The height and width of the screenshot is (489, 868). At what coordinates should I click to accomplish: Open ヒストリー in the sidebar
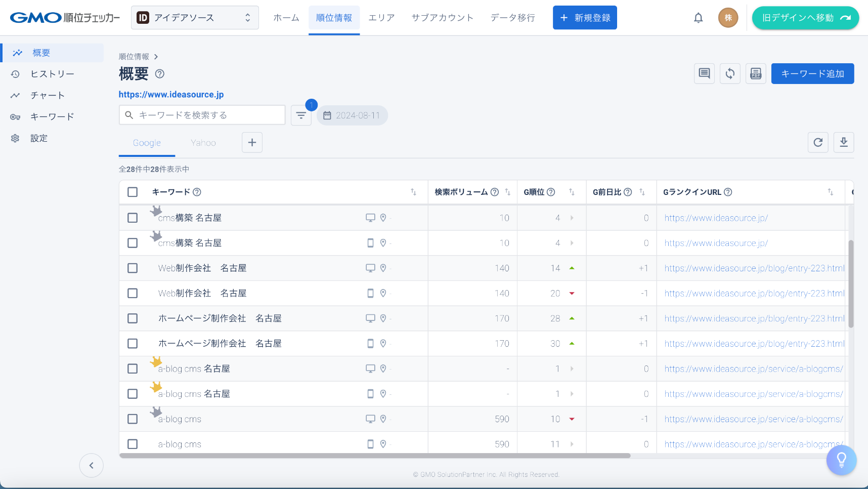click(x=52, y=74)
